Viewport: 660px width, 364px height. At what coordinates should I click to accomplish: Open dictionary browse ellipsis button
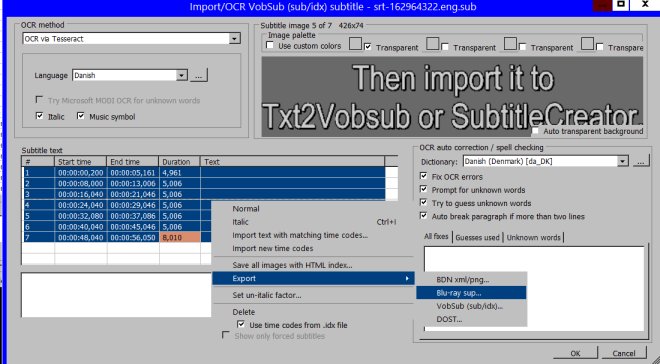641,162
